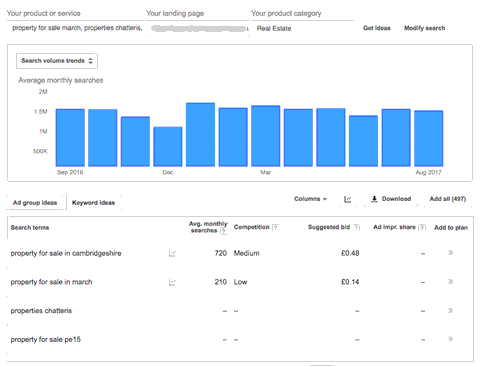Sort by Competition column header
480x367 pixels.
(251, 227)
